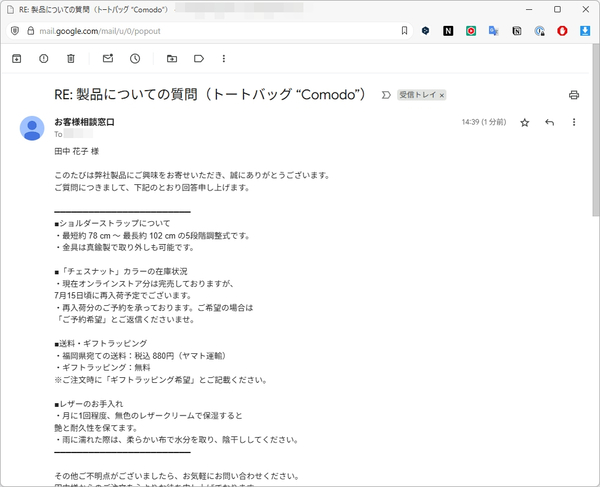Open the toolbar's three-dot More menu

tap(224, 59)
